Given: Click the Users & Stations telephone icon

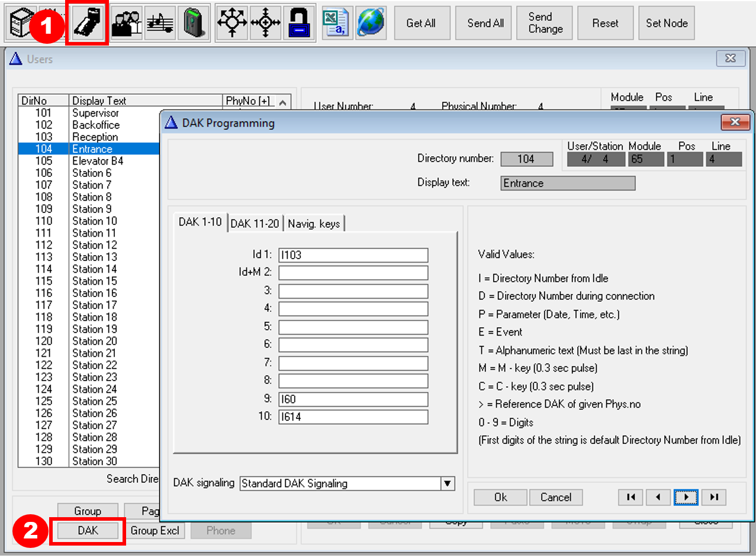Looking at the screenshot, I should click(x=87, y=23).
